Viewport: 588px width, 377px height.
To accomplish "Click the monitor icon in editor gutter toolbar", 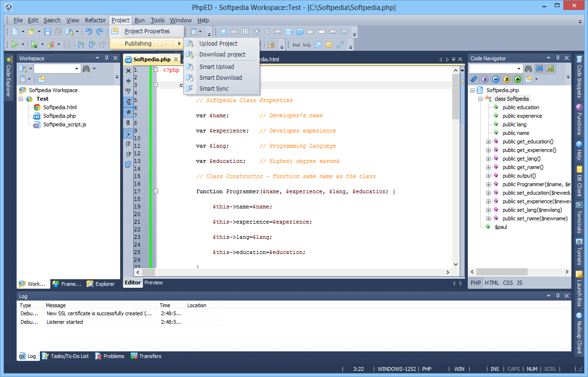I will (128, 165).
